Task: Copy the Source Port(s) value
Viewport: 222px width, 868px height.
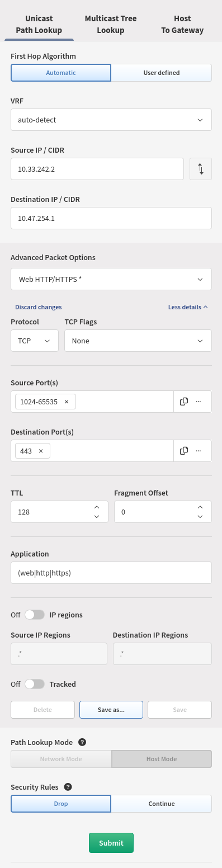Action: [x=184, y=402]
